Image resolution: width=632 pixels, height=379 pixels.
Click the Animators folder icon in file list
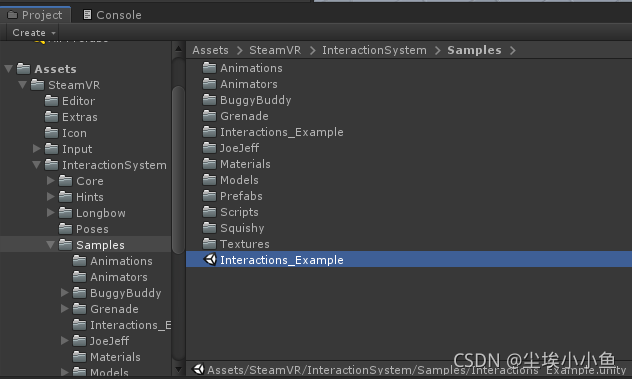pos(209,83)
